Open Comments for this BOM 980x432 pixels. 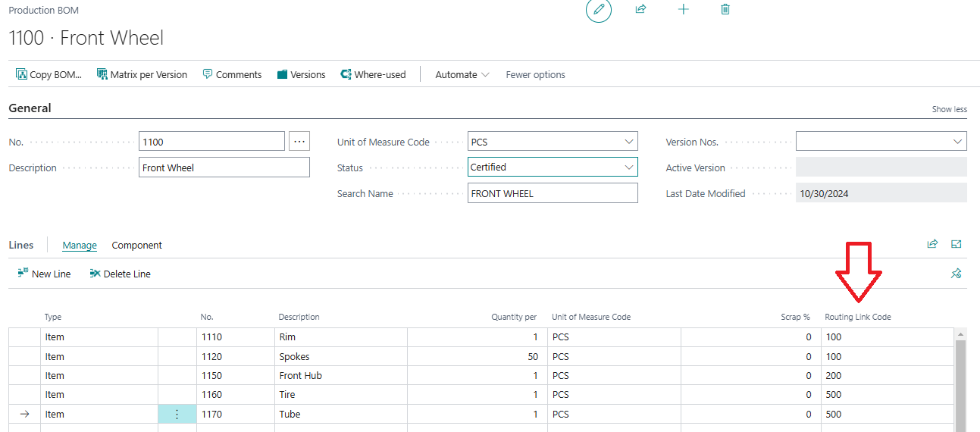coord(232,74)
